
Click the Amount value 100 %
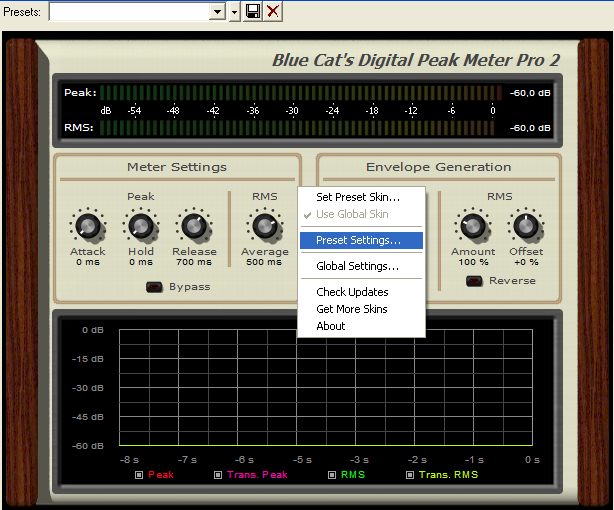(473, 262)
